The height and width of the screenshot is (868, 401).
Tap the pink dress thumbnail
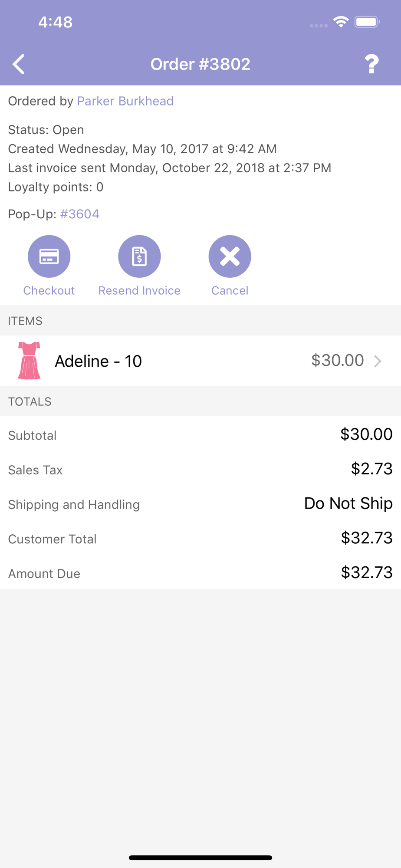[29, 361]
